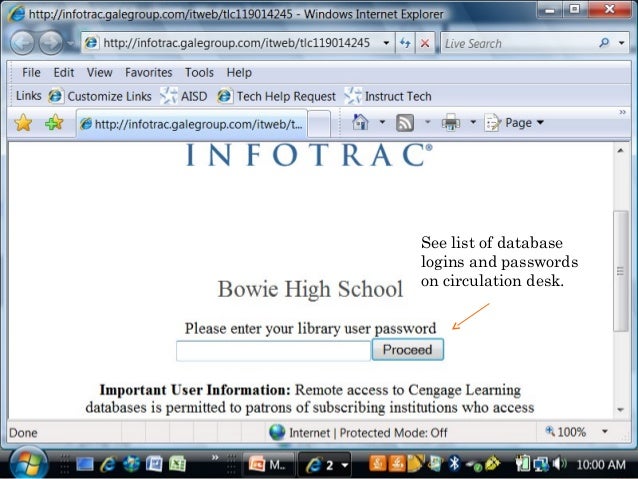Click Show Desktop icon in Quick Launch
Image resolution: width=638 pixels, height=479 pixels.
[85, 464]
